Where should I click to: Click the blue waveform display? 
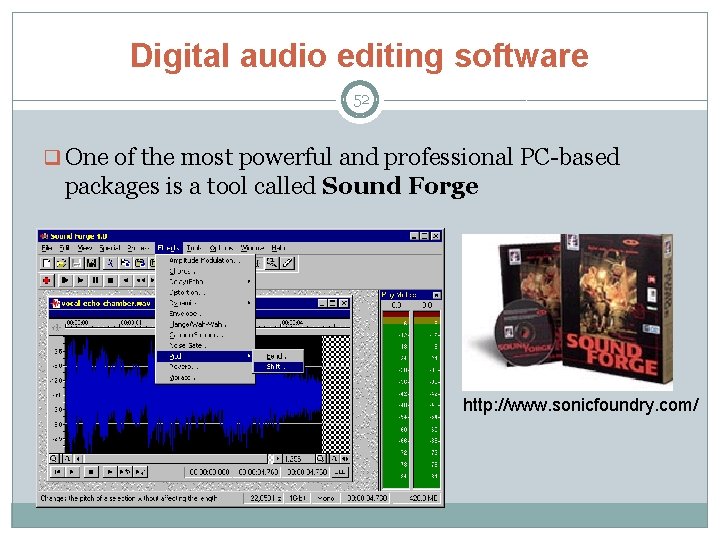point(193,394)
